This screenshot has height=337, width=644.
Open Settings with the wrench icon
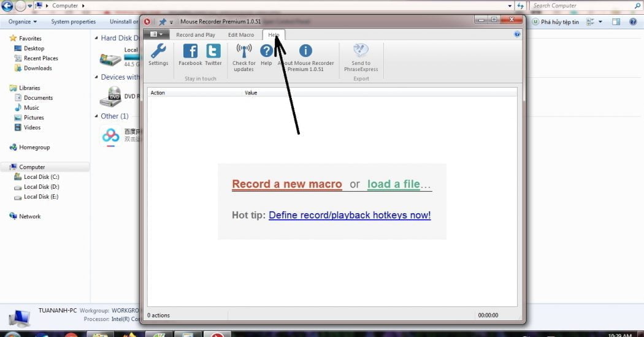click(158, 55)
